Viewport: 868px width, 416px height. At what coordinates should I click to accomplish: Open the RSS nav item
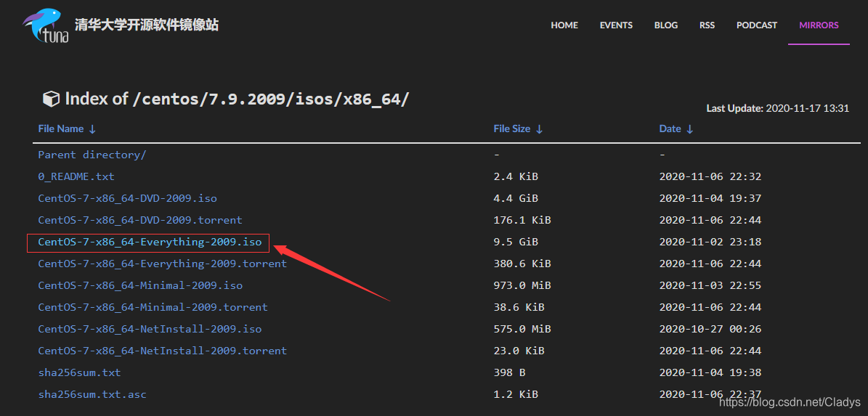[x=707, y=25]
